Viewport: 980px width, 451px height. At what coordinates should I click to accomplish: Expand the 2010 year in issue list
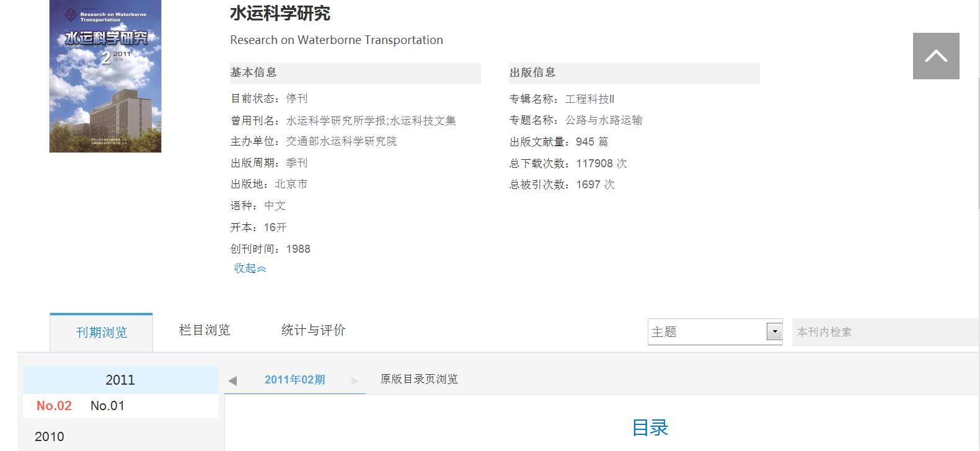[50, 437]
